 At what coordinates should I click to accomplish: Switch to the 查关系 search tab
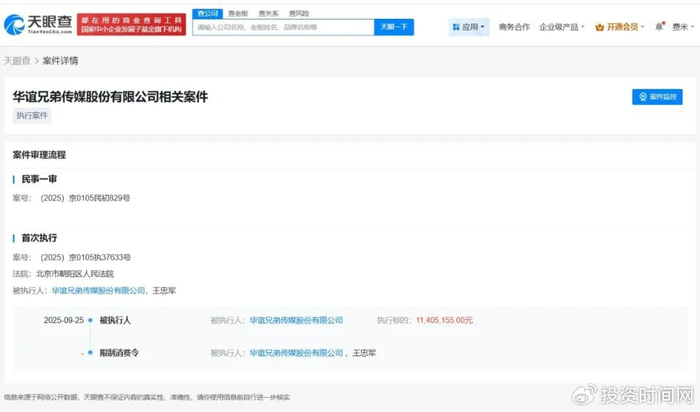[x=268, y=13]
